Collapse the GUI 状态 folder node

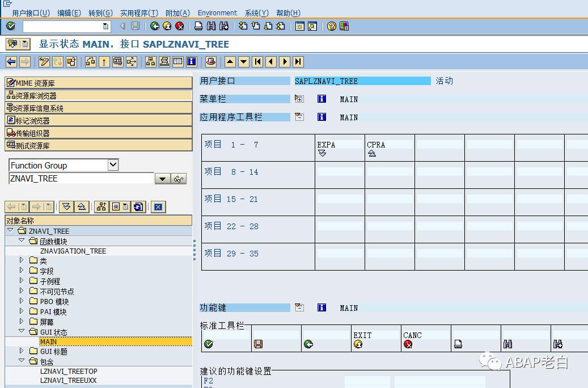(x=22, y=331)
